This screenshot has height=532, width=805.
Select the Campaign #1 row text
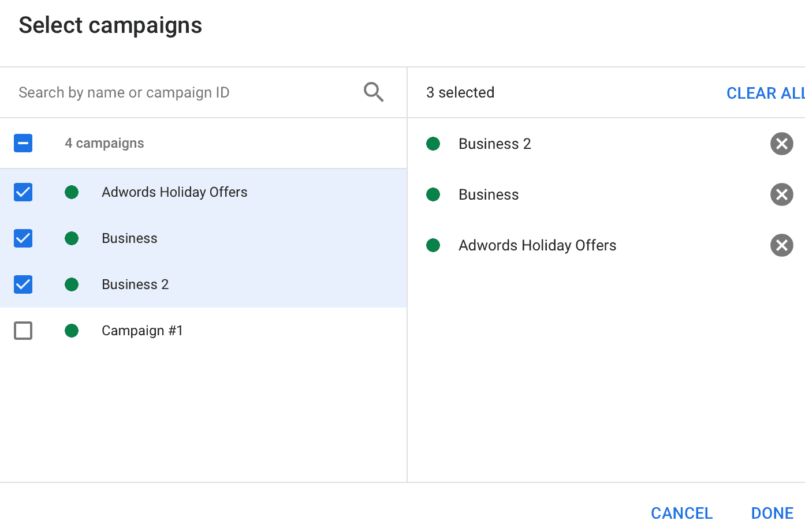(x=142, y=331)
